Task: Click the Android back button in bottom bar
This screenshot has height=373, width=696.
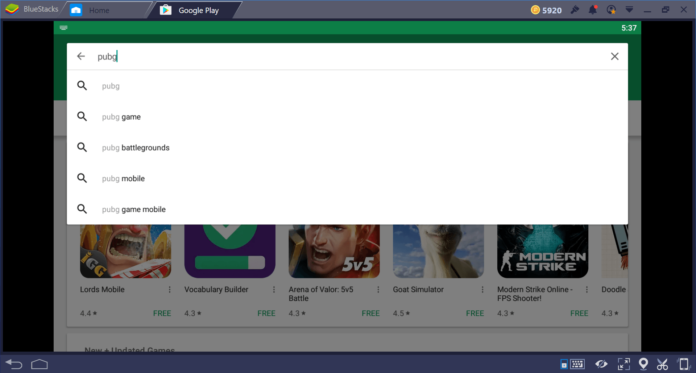Action: [x=14, y=365]
